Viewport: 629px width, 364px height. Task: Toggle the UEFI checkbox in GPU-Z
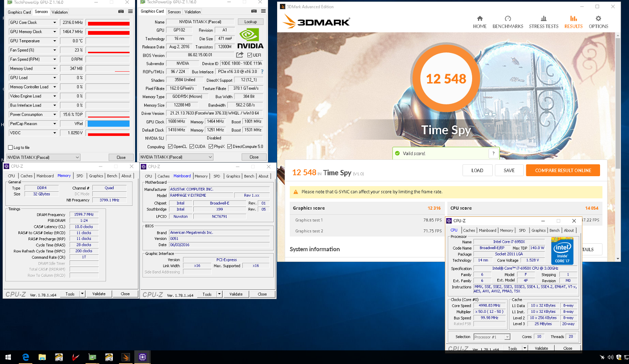(250, 55)
